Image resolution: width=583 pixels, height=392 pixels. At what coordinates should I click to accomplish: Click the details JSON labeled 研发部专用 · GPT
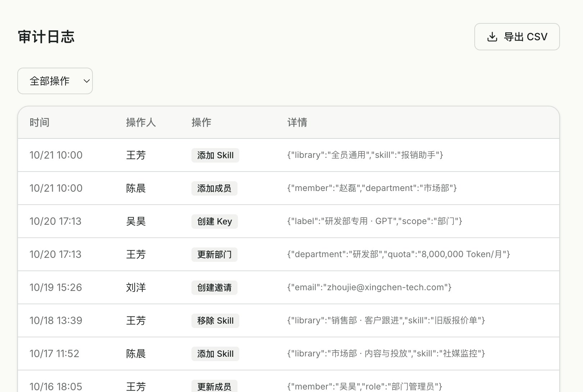click(x=375, y=221)
